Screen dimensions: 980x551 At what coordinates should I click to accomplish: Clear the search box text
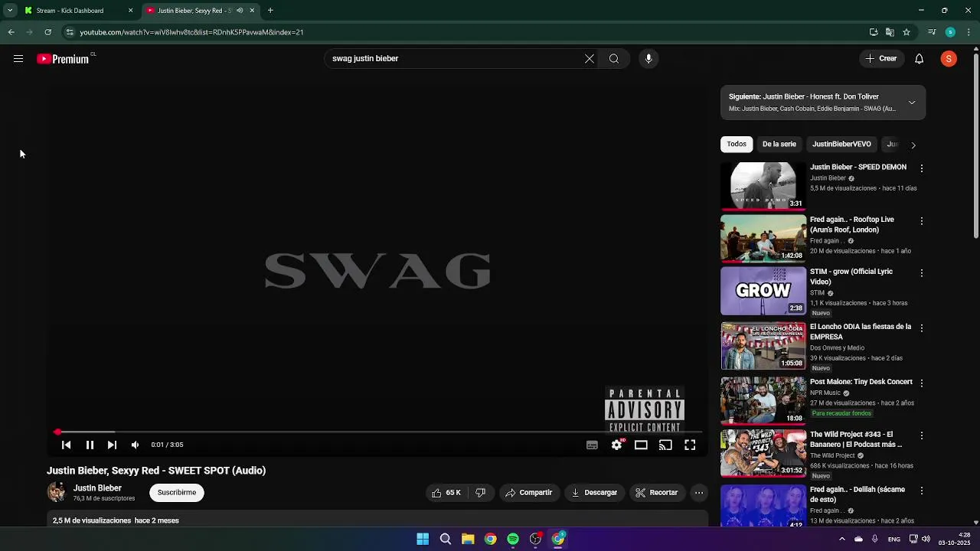pyautogui.click(x=590, y=59)
